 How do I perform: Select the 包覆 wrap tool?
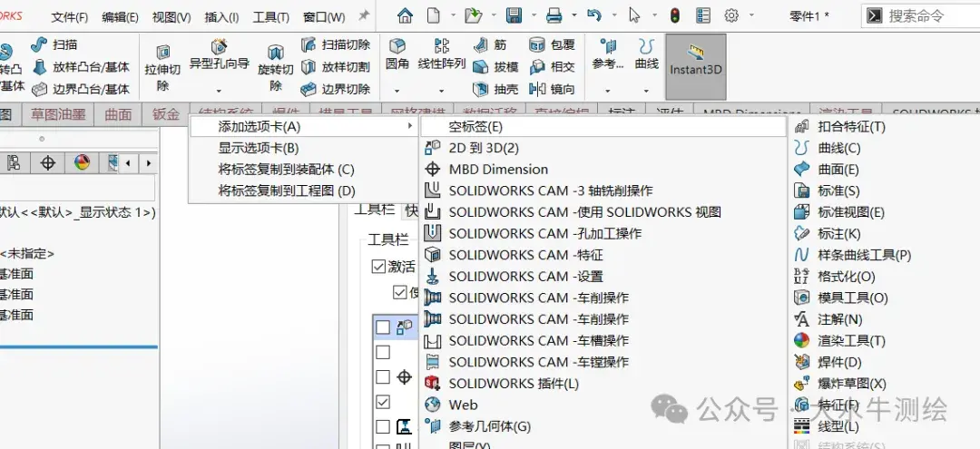[552, 45]
